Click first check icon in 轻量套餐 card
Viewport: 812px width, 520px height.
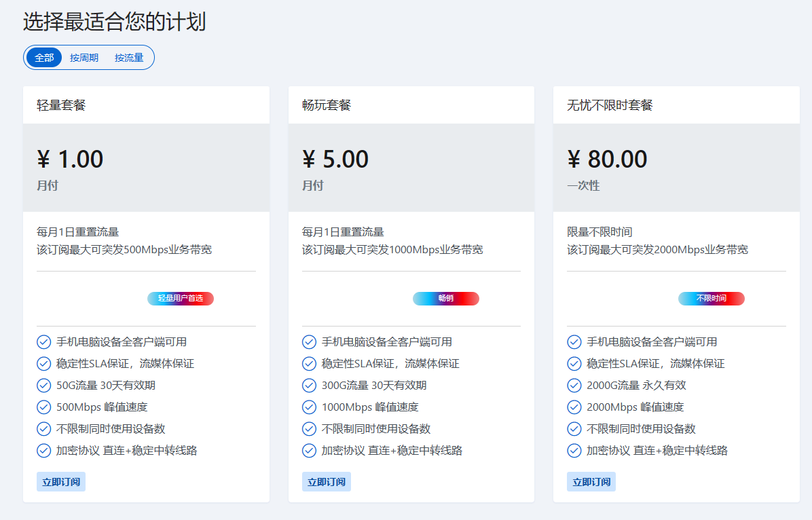coord(44,342)
